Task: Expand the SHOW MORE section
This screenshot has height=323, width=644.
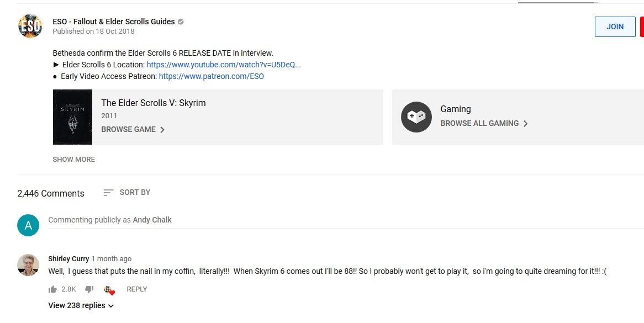Action: coord(73,159)
